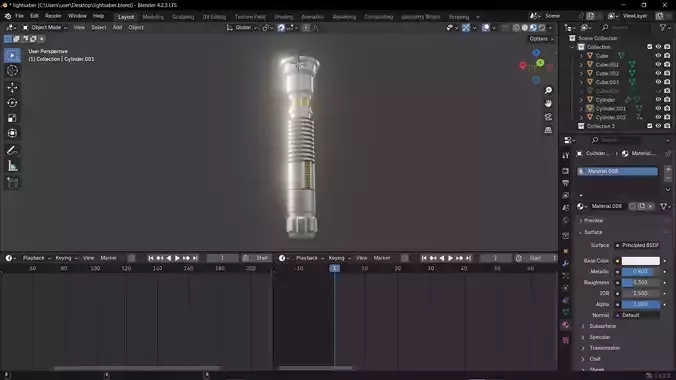Expand the Preview panel
The width and height of the screenshot is (676, 380).
click(593, 220)
